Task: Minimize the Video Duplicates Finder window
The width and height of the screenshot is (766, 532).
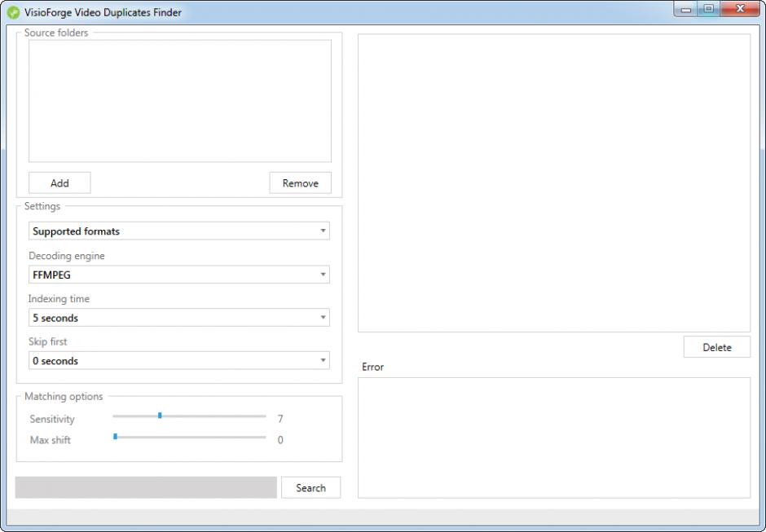Action: click(685, 9)
